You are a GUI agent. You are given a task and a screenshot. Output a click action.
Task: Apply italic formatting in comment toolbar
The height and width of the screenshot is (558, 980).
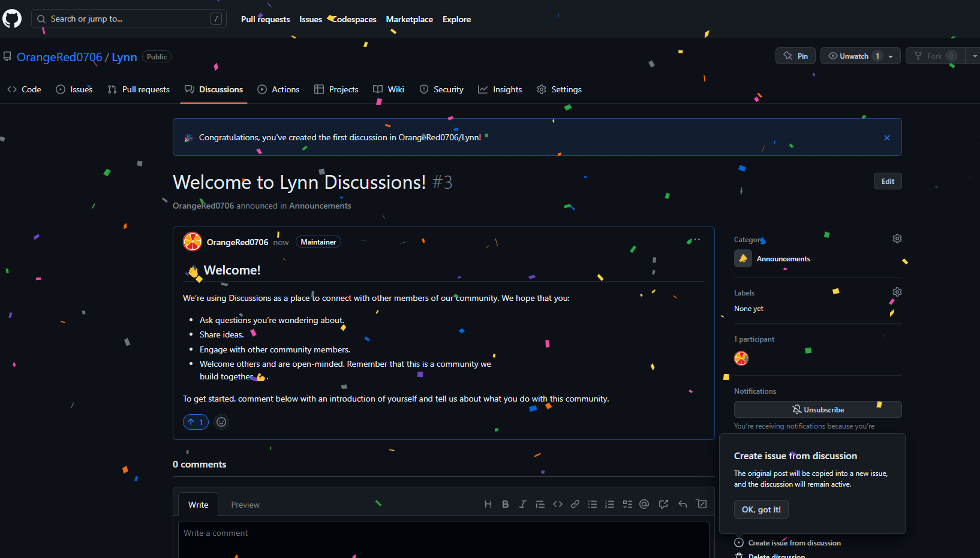coord(523,504)
